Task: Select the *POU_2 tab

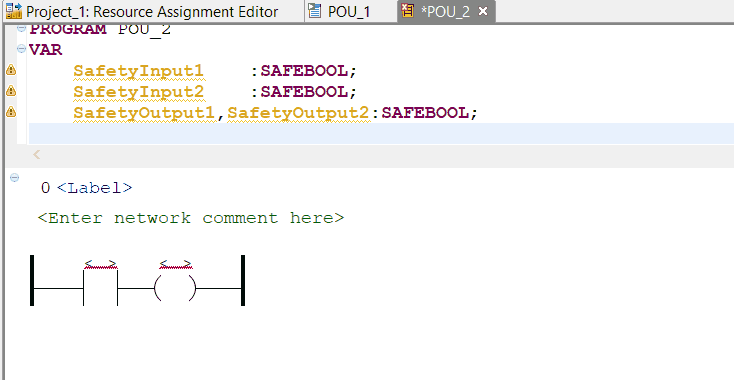Action: 445,11
